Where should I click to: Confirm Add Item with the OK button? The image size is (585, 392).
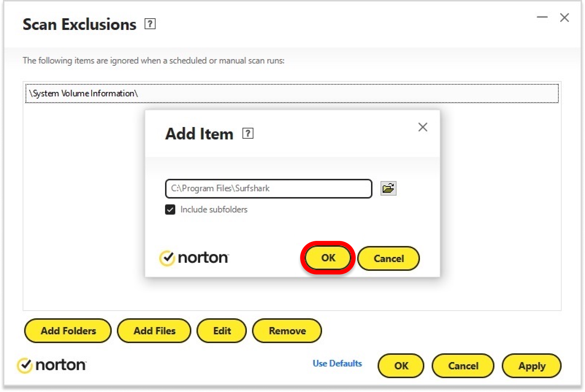[328, 258]
